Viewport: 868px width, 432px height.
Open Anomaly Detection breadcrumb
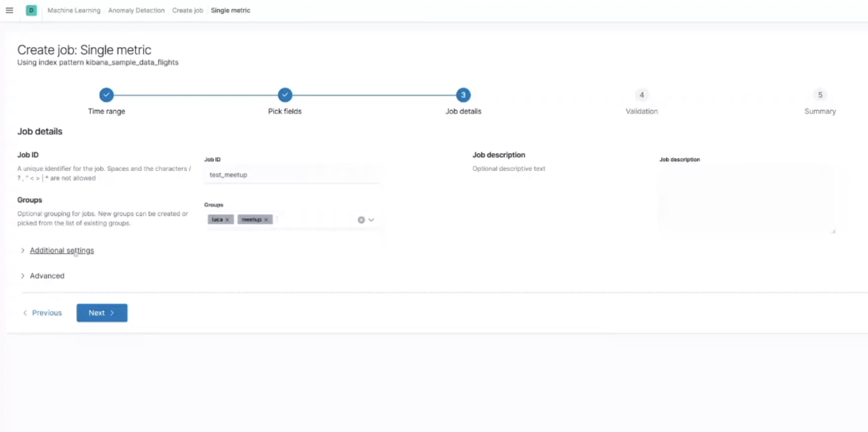136,11
